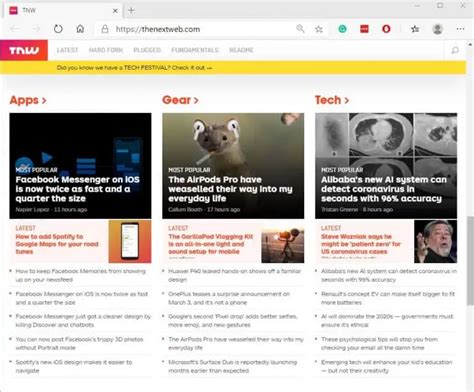Click the TECH FESTIVAL yellow banner link

click(134, 68)
